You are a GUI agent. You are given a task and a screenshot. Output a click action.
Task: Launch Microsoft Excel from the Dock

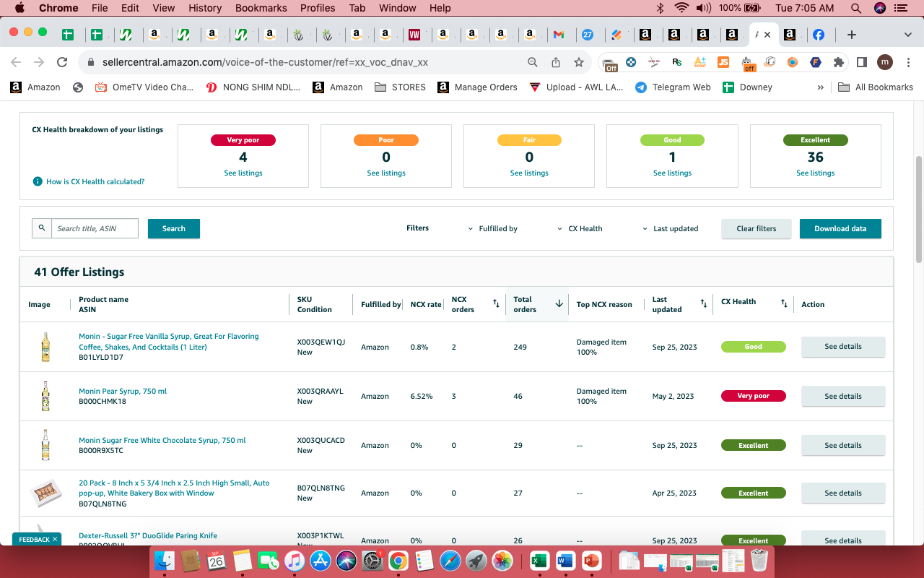tap(539, 560)
